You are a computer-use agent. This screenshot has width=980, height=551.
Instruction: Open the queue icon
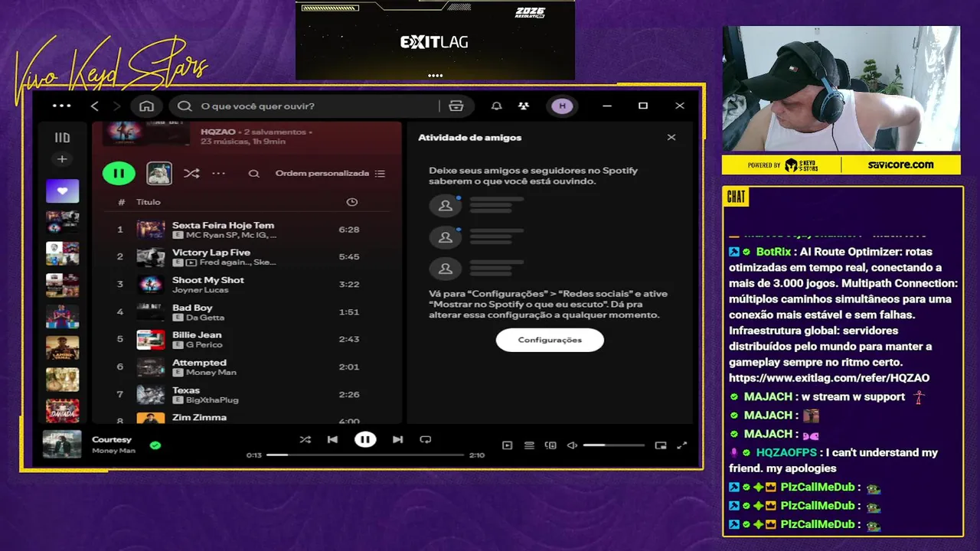pos(529,445)
